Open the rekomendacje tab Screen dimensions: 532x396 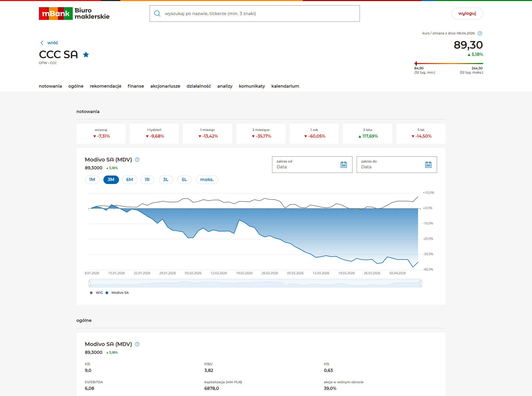106,86
